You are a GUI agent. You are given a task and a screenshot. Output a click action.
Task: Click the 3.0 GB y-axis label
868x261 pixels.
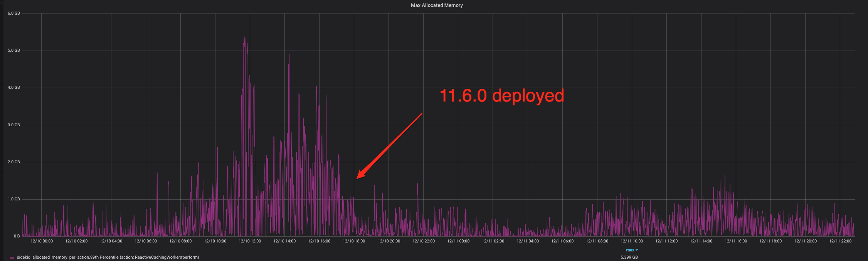coord(14,125)
